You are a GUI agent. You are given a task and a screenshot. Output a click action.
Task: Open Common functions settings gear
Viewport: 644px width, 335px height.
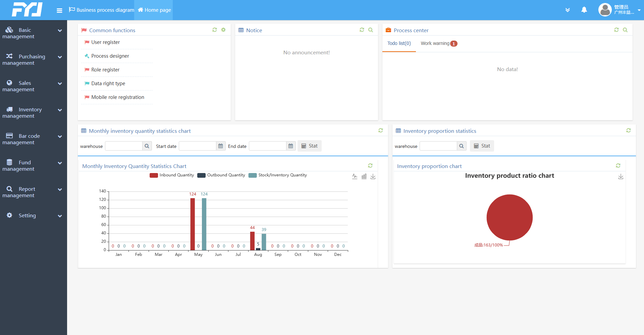click(x=223, y=30)
